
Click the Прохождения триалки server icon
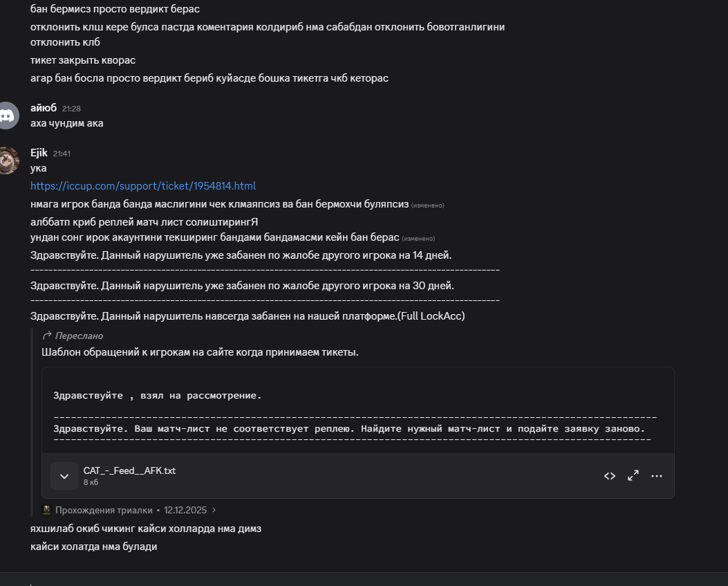(x=47, y=510)
